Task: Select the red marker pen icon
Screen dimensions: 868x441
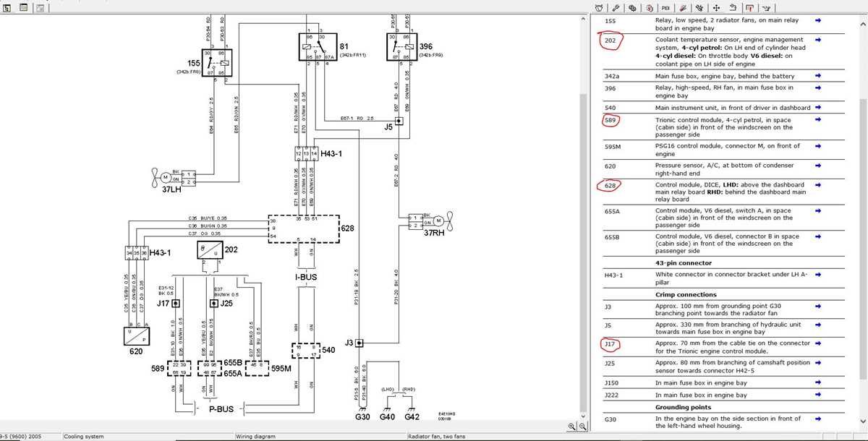Action: 683,8
